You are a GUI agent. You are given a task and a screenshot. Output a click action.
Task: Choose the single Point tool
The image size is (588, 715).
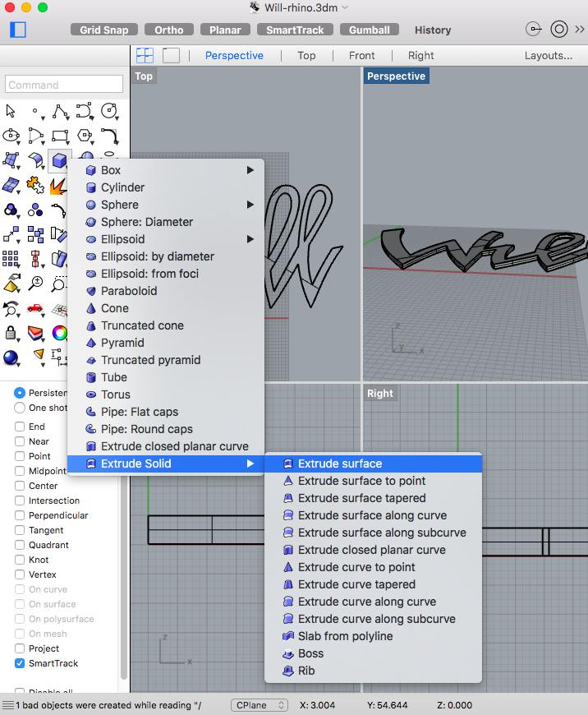coord(35,111)
